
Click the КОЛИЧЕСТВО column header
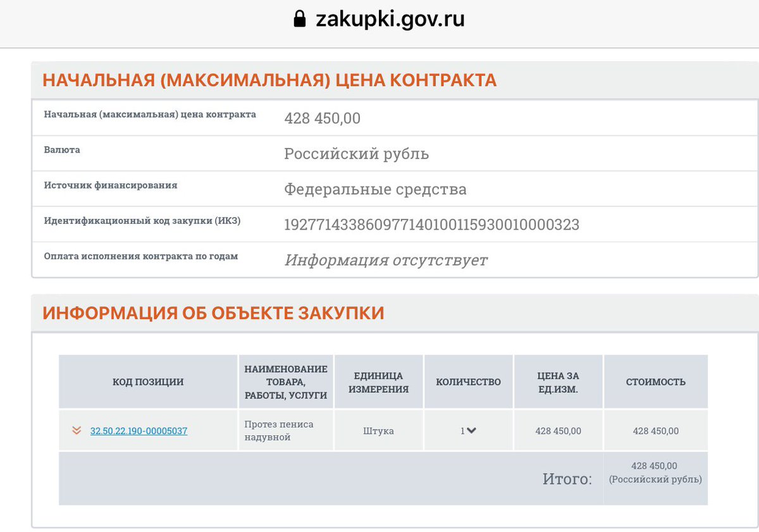pos(469,382)
